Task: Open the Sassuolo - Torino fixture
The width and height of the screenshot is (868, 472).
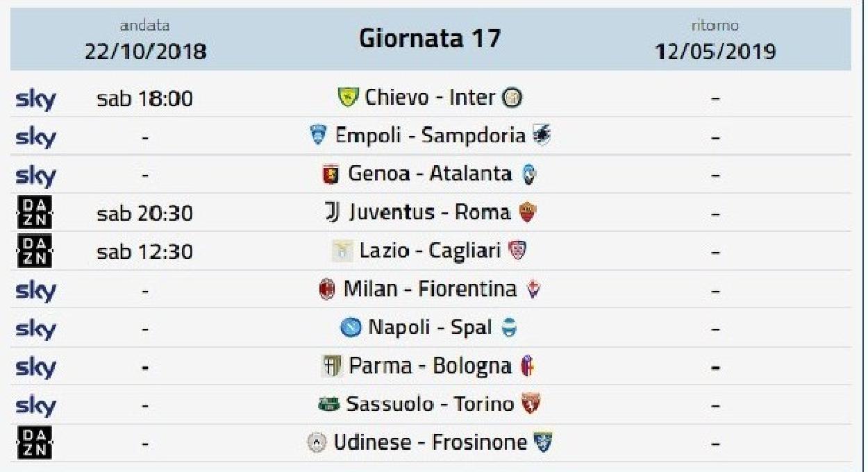Action: (x=430, y=404)
